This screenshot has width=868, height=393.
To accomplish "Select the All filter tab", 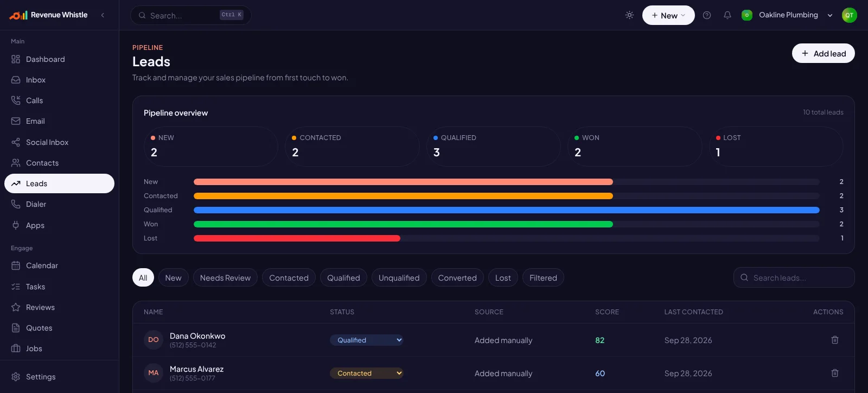I will coord(143,278).
